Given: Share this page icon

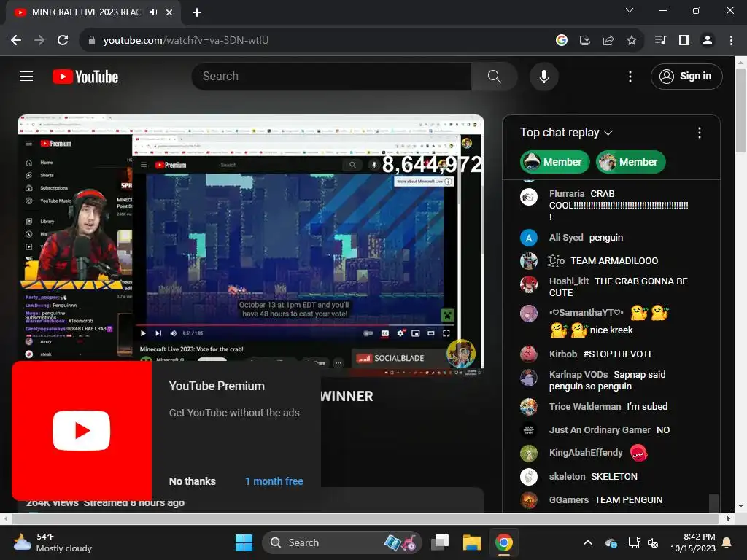Looking at the screenshot, I should click(x=608, y=40).
